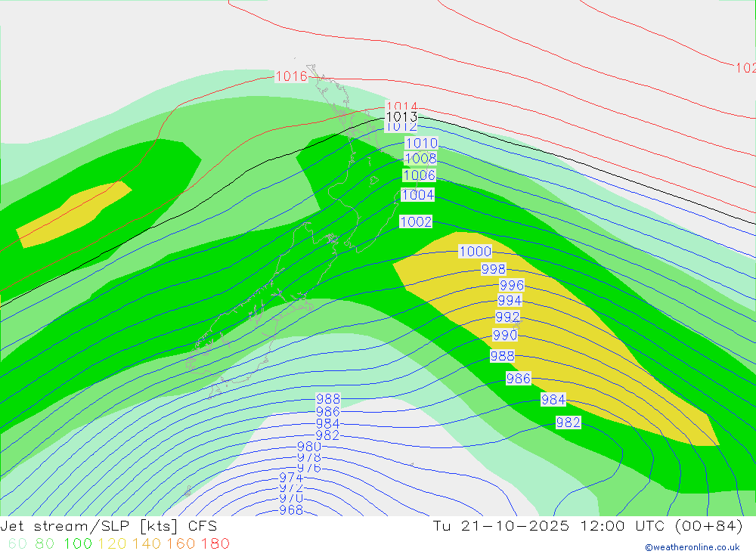Image resolution: width=756 pixels, height=554 pixels.
Task: Click the 1006 pressure label
Action: [419, 175]
